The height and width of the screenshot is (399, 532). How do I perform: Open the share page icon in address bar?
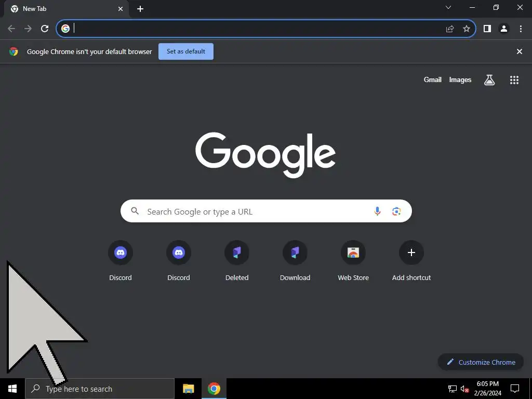(x=450, y=29)
